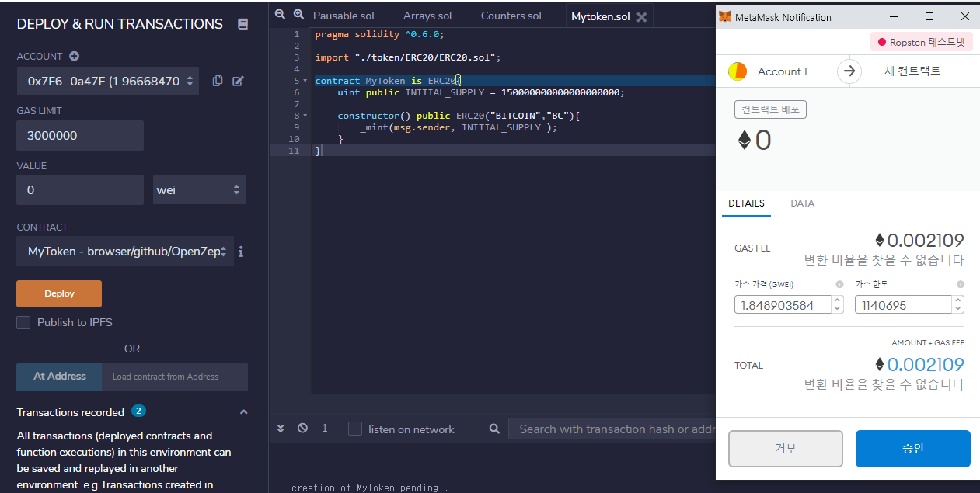Fold the contract block at line 5
Viewport: 980px width, 493px height.
[x=305, y=81]
